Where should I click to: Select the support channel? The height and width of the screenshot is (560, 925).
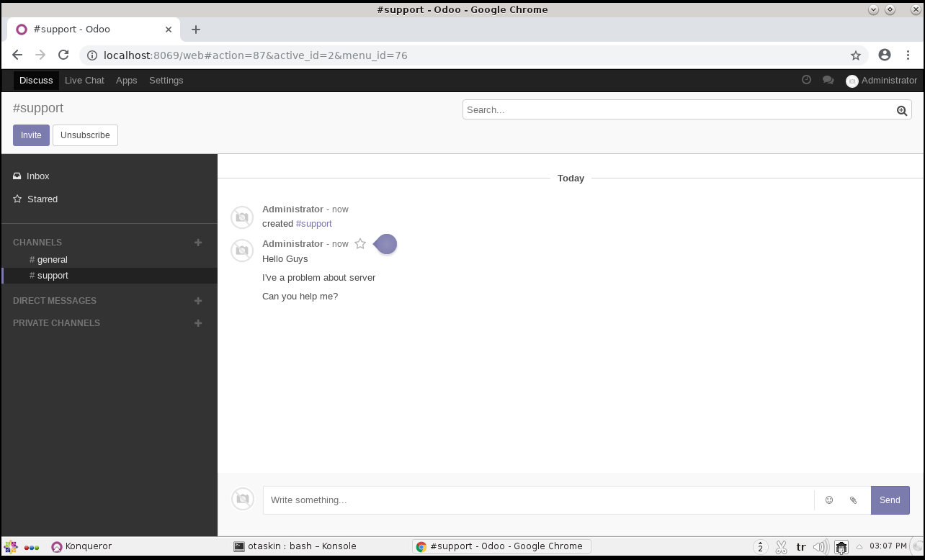[110, 276]
